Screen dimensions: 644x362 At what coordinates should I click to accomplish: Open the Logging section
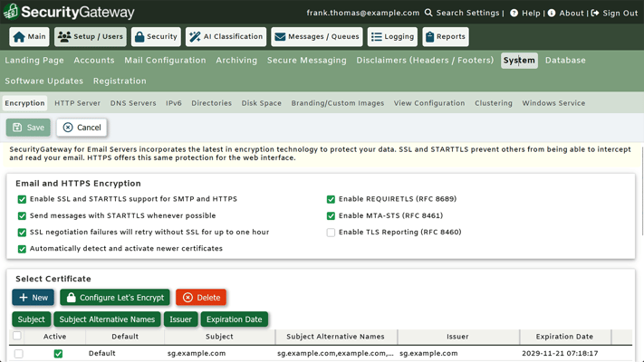(392, 37)
